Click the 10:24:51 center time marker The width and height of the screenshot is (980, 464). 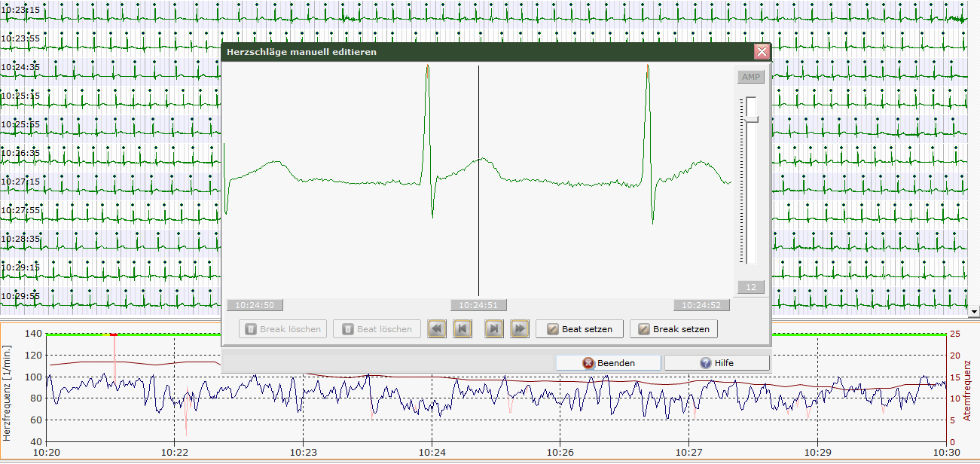point(478,305)
